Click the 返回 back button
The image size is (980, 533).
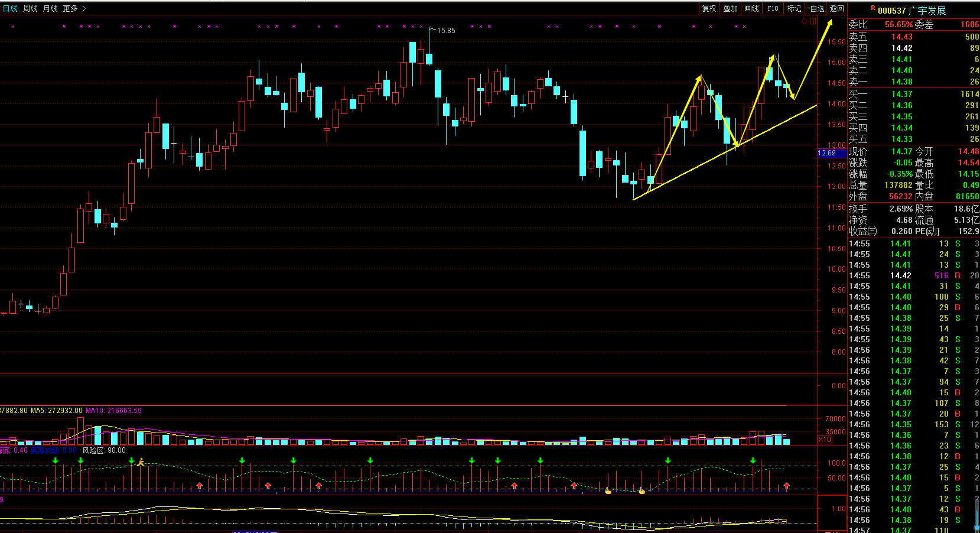837,8
